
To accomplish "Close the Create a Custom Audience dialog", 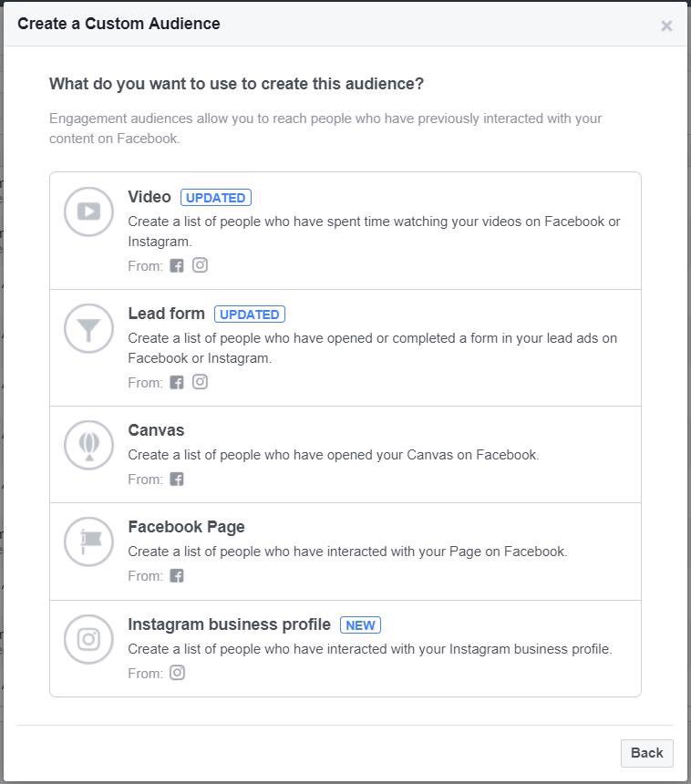I will coord(666,26).
